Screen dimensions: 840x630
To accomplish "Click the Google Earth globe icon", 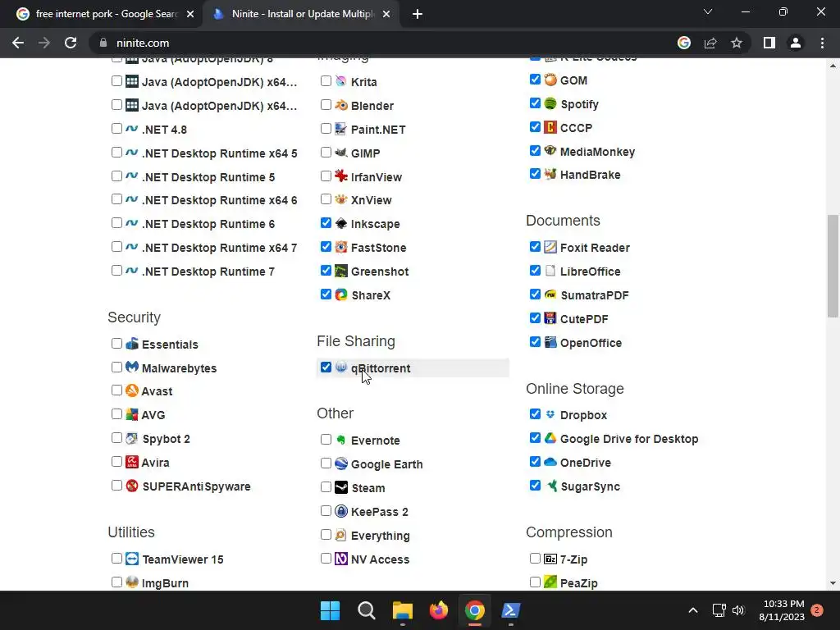I will (x=341, y=463).
